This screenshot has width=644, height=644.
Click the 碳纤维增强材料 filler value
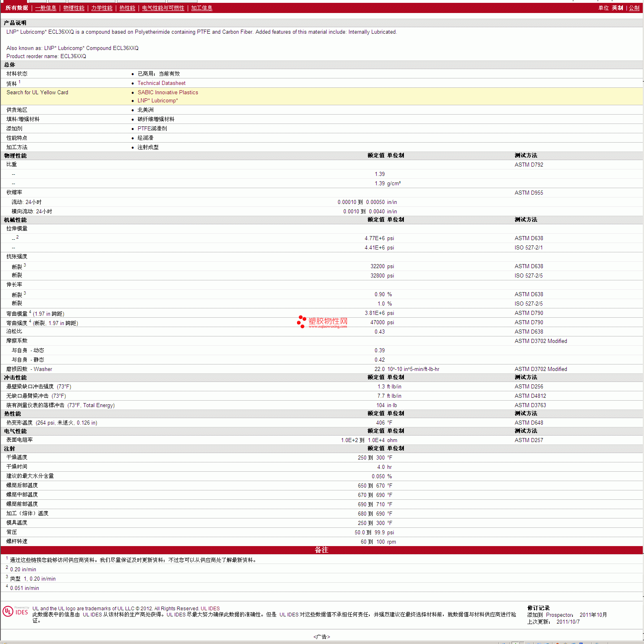click(x=156, y=119)
